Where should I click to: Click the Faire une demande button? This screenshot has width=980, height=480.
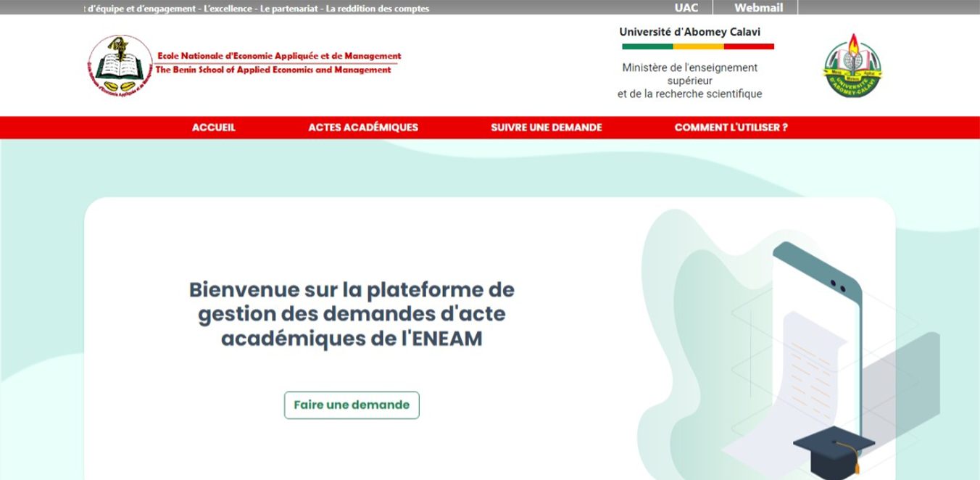352,403
